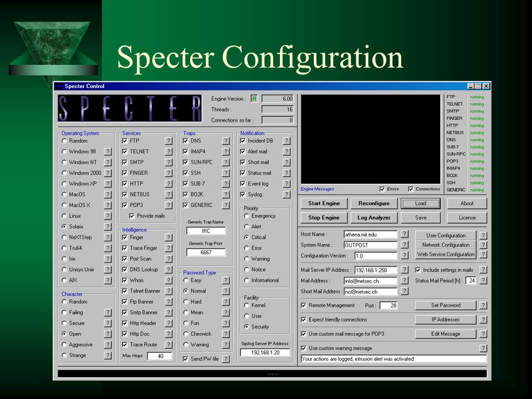Uncheck Errors in Engine Messages
Viewport: 532px width, 399px height.
(x=382, y=189)
